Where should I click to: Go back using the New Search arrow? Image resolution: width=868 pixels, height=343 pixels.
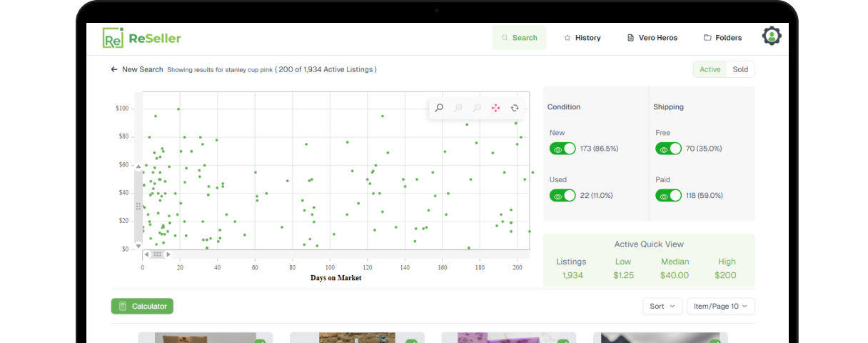point(114,69)
